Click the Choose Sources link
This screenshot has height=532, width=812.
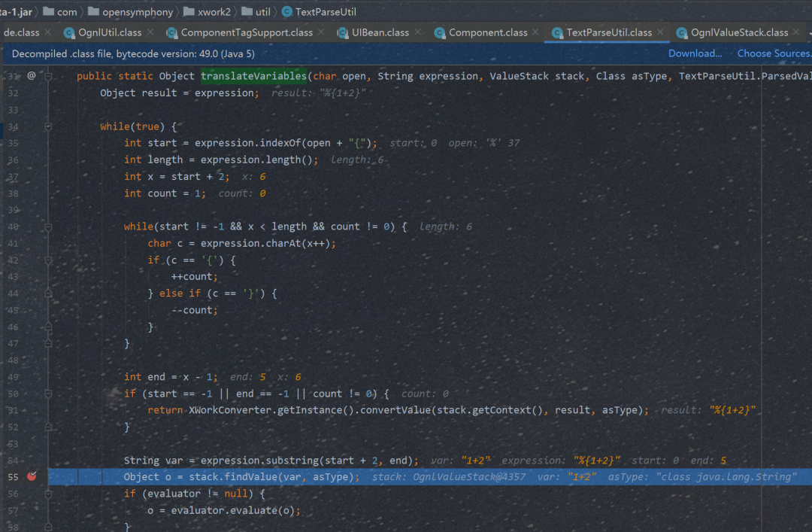pos(774,53)
